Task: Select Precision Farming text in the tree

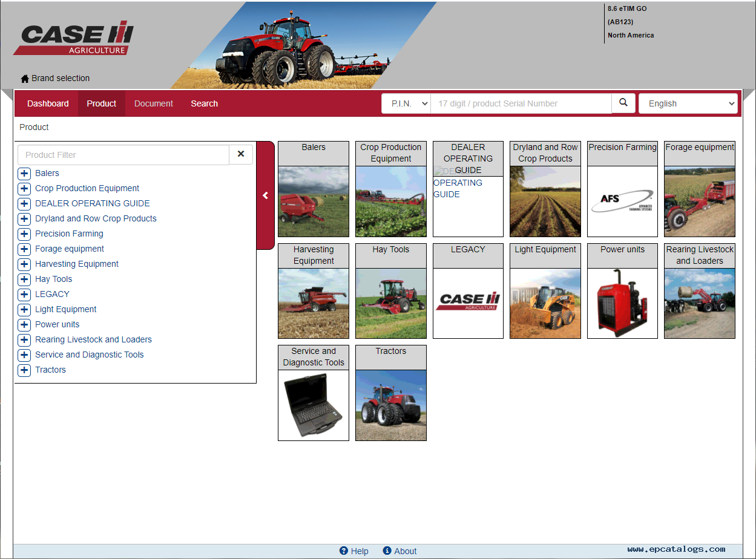Action: [69, 234]
